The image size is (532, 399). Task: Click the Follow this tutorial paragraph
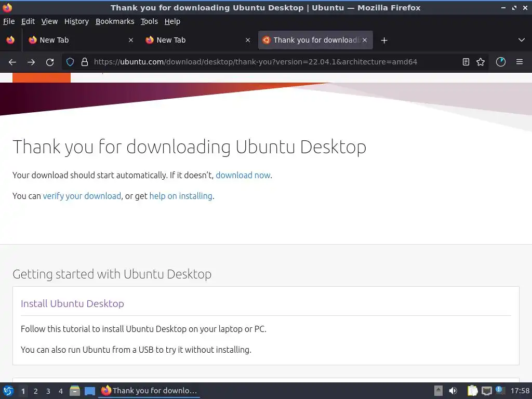coord(143,329)
